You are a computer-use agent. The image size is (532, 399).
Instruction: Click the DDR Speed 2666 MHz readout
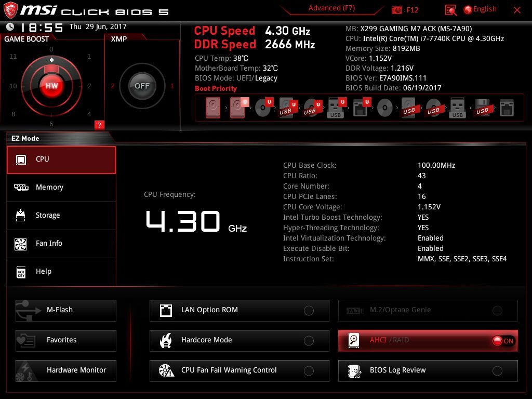click(255, 45)
